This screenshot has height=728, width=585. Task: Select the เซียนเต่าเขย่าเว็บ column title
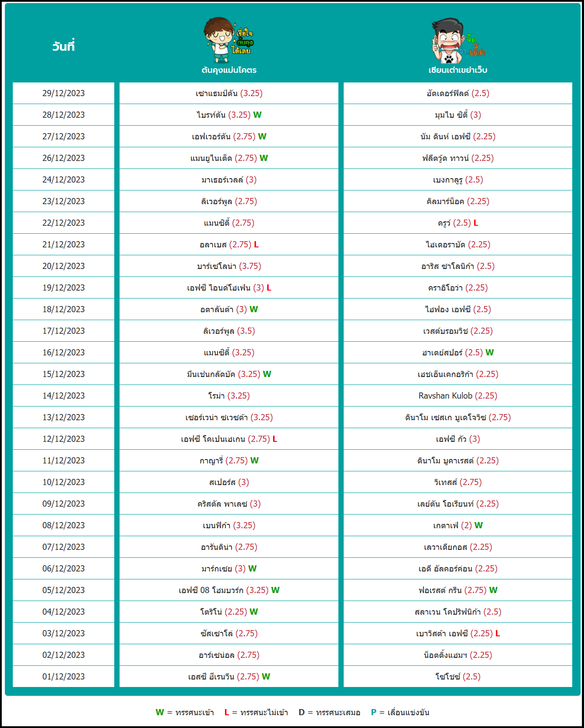coord(458,70)
